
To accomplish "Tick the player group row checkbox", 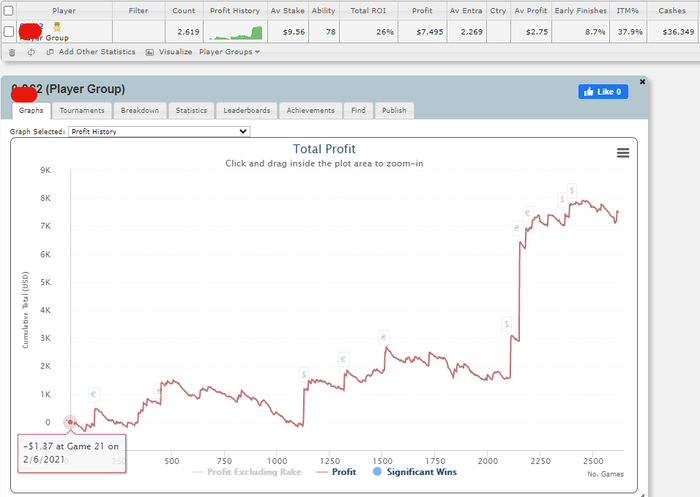I will 8,31.
